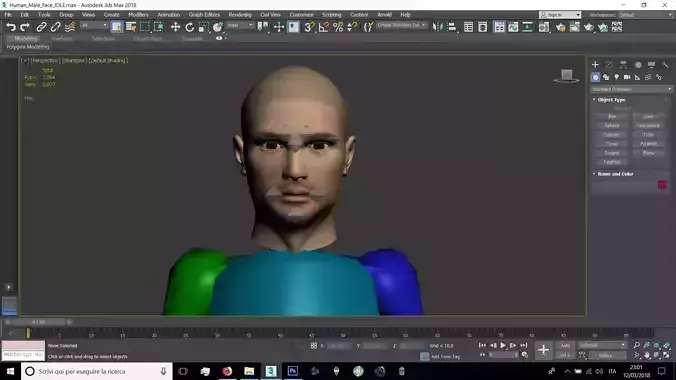Select the Select and Link tool

click(41, 27)
